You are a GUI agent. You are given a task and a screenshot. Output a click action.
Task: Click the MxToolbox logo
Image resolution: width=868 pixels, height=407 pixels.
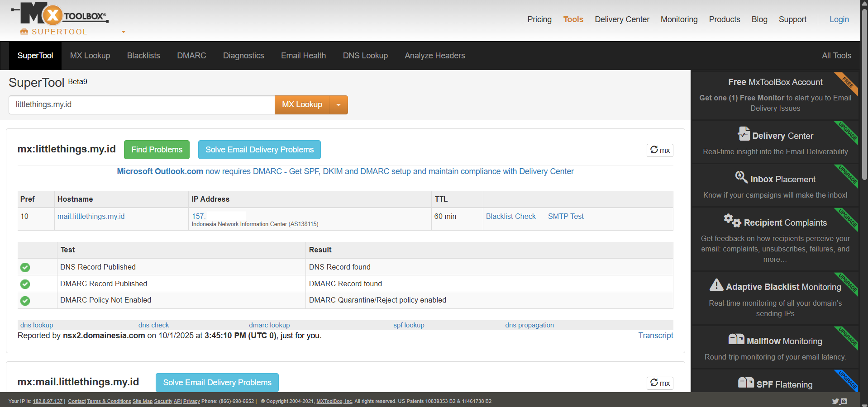pos(60,14)
